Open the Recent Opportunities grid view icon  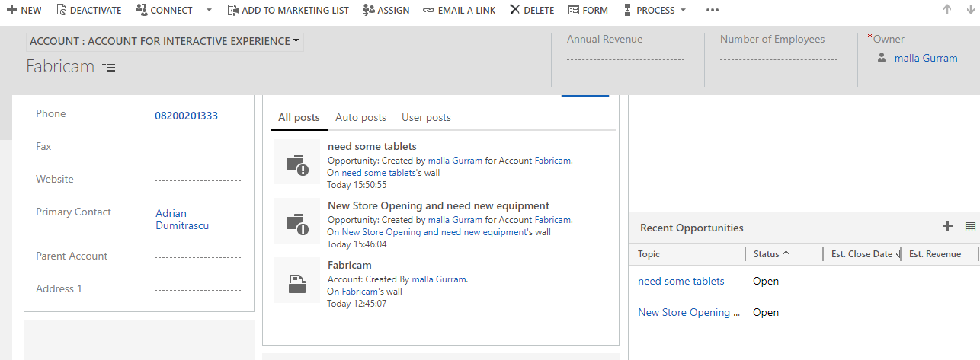[970, 226]
